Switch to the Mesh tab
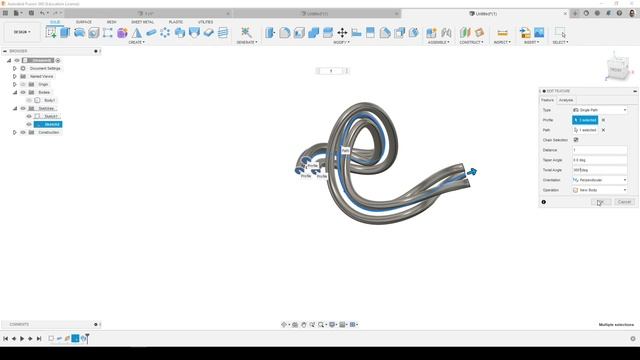The height and width of the screenshot is (360, 640). (x=111, y=22)
